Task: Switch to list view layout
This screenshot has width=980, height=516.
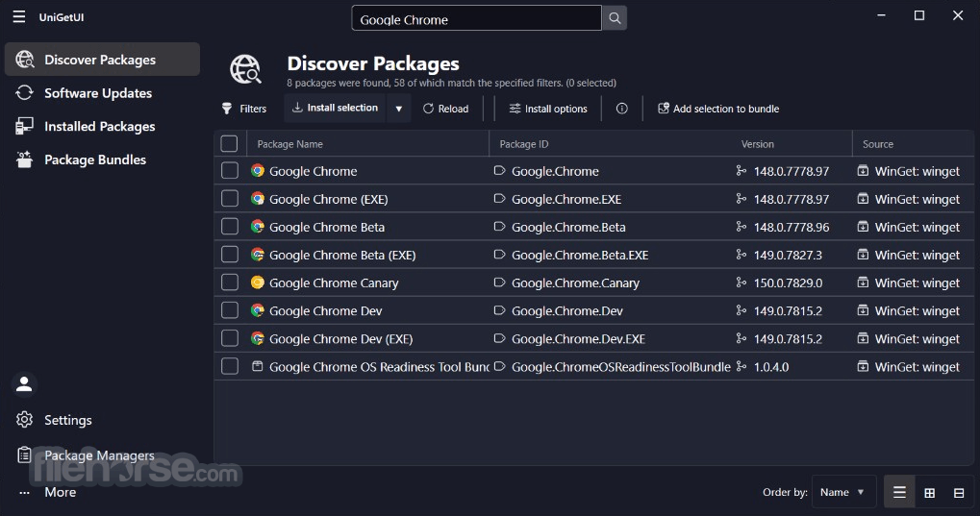Action: [899, 492]
